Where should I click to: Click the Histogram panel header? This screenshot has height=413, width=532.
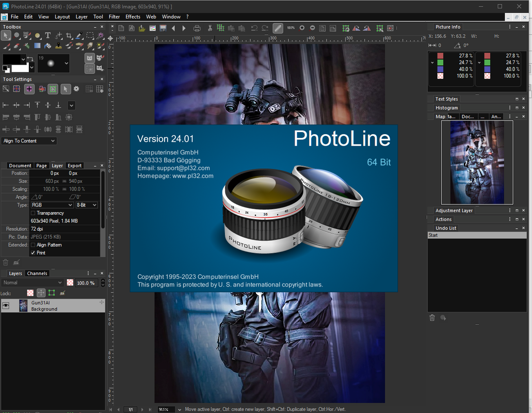pos(446,108)
